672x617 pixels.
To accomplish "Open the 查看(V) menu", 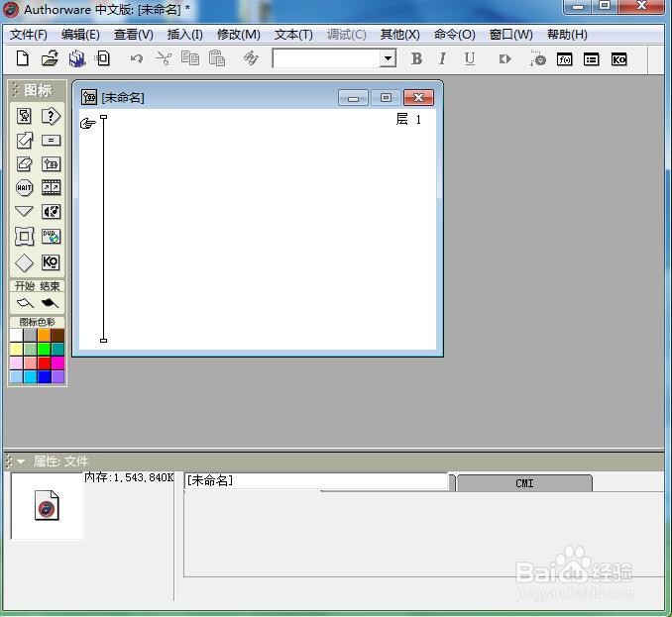I will pyautogui.click(x=133, y=35).
